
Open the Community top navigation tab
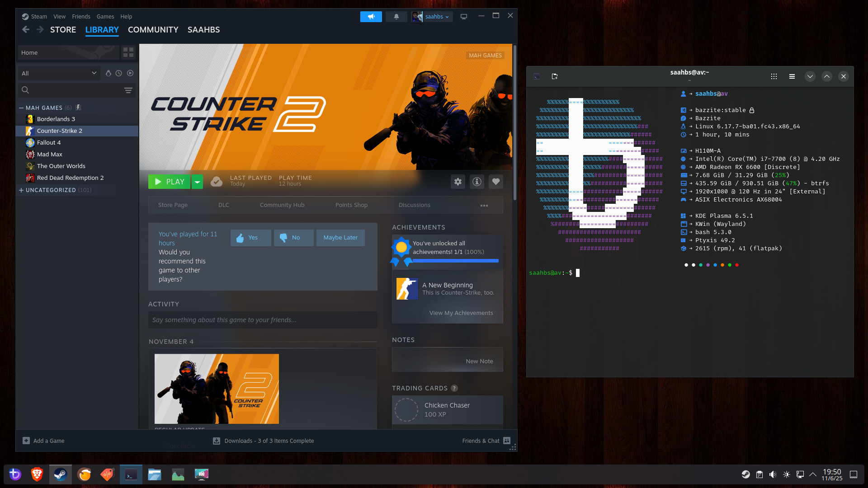click(x=153, y=30)
